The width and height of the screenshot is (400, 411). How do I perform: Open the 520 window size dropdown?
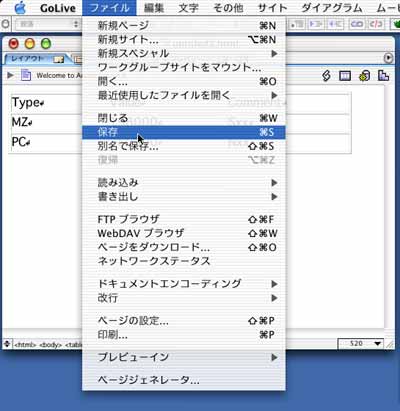pyautogui.click(x=360, y=343)
